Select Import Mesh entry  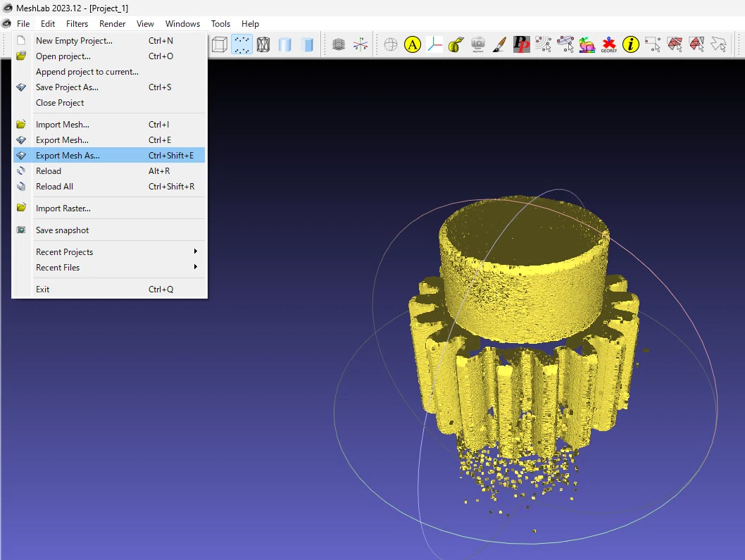[109, 125]
